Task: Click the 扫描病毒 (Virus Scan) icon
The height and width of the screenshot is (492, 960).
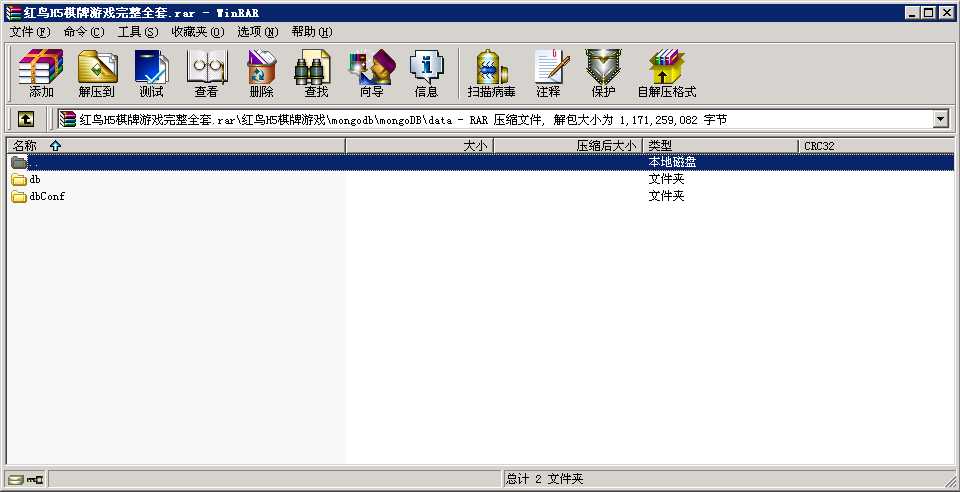Action: (x=491, y=73)
